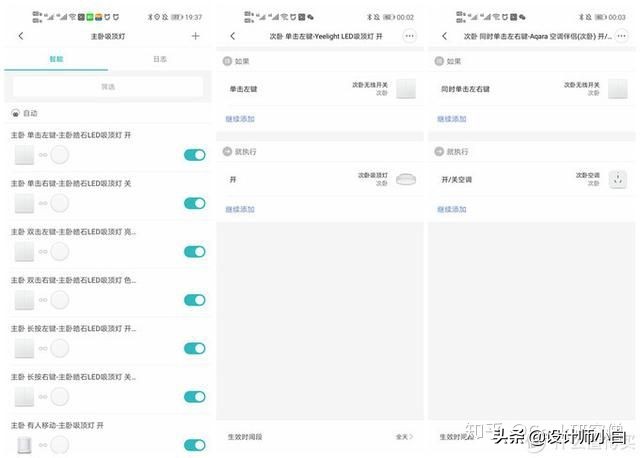
Task: Switch to the 智能 tab
Action: [x=56, y=59]
